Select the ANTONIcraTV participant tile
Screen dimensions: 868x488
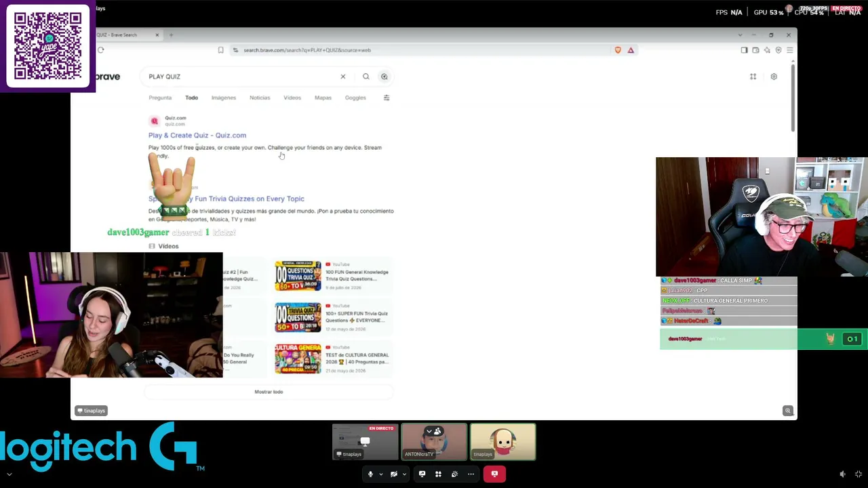coord(434,442)
